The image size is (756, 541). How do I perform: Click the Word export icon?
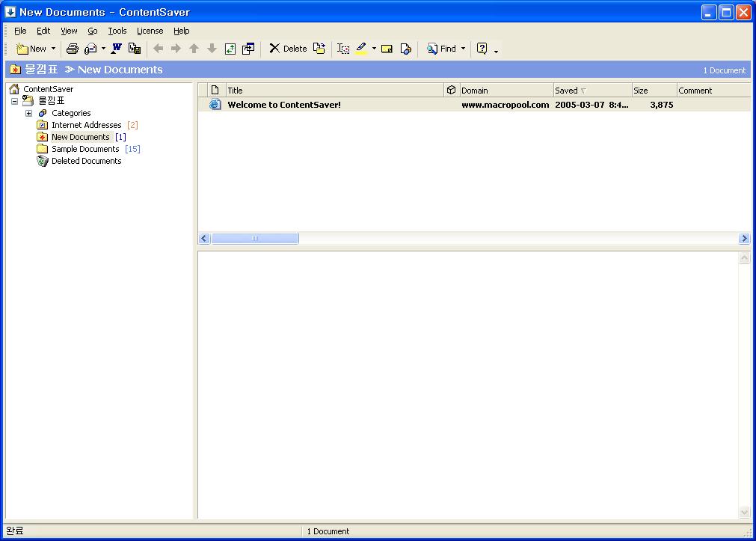tap(116, 49)
